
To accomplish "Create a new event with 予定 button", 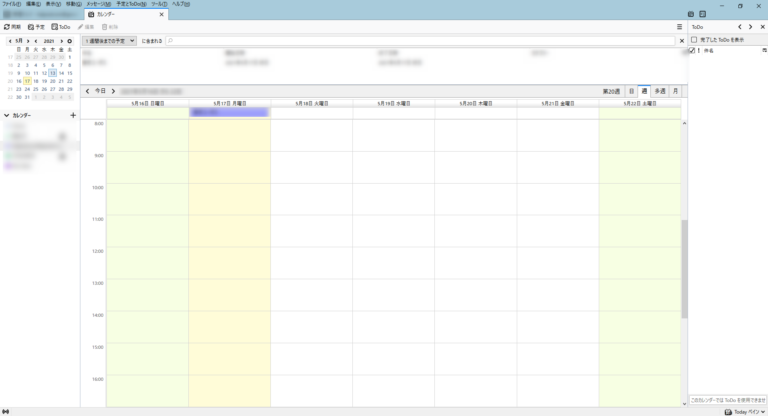I will tap(36, 27).
